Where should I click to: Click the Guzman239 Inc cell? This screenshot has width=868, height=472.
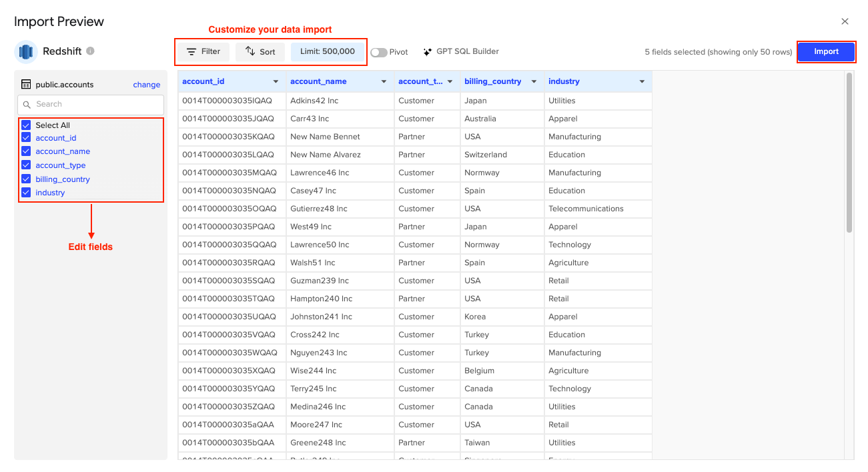pos(340,281)
